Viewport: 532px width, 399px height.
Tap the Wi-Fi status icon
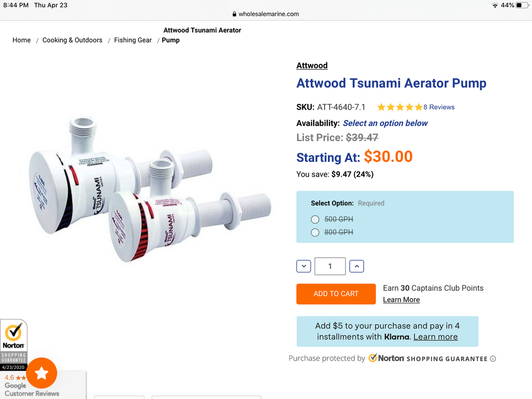point(495,5)
